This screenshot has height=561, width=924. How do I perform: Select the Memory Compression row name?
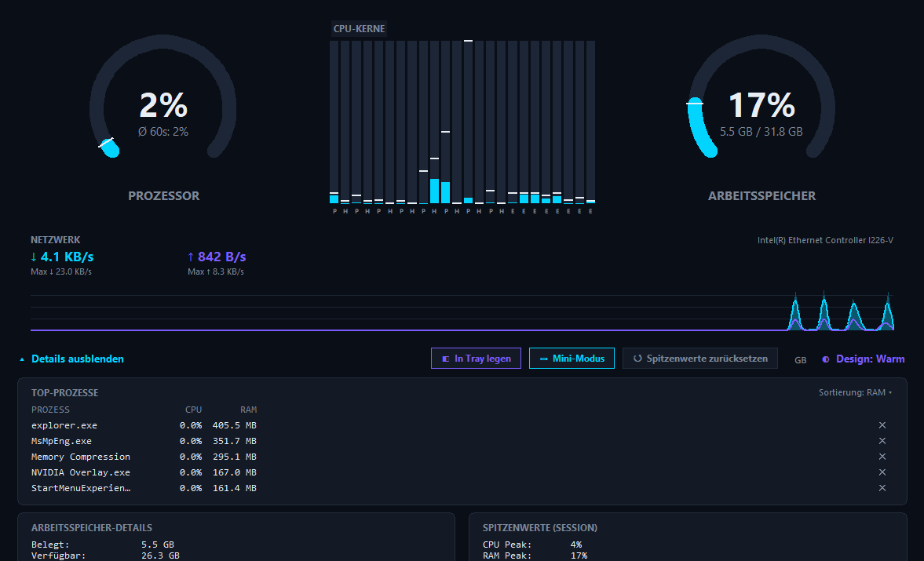point(81,456)
